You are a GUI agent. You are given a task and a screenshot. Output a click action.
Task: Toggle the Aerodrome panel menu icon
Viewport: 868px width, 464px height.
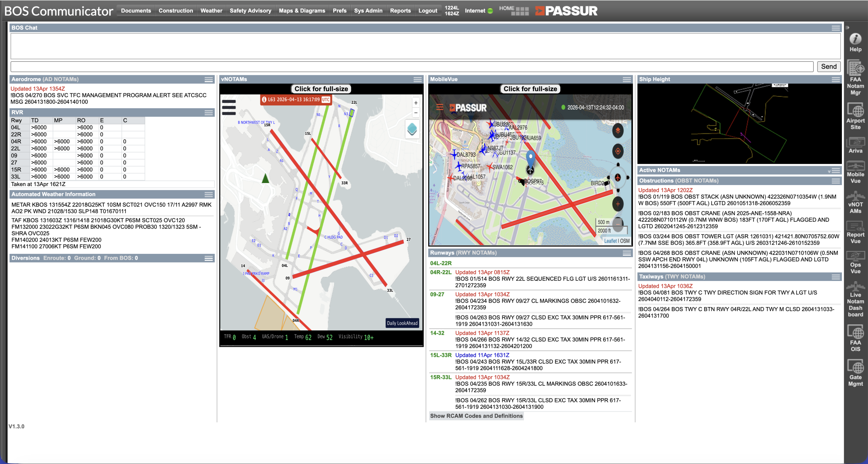209,80
